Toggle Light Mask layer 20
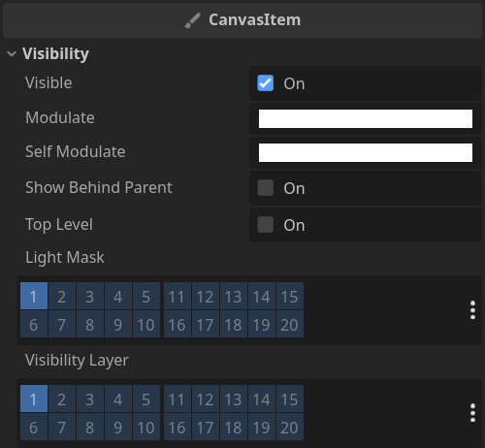 click(290, 324)
